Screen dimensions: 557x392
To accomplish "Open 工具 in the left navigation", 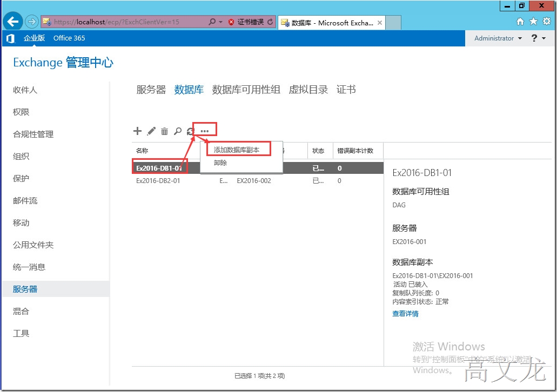I will (21, 333).
